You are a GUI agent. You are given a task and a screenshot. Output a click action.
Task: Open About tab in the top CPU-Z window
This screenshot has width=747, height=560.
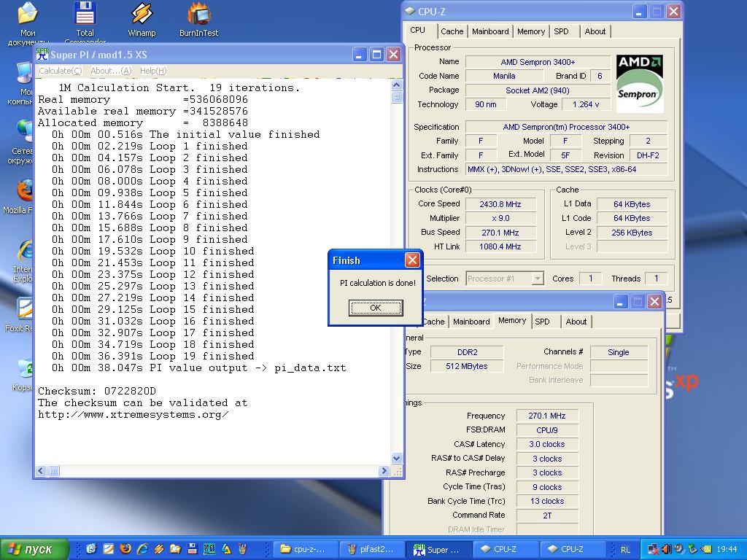click(x=595, y=31)
